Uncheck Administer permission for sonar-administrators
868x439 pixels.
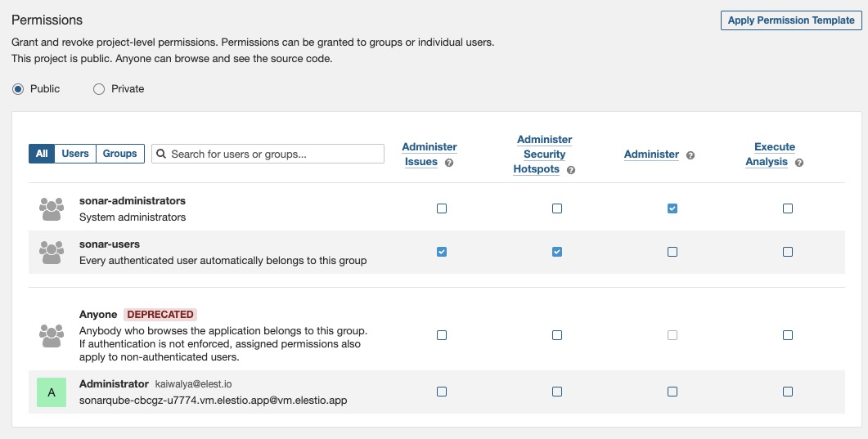point(672,208)
